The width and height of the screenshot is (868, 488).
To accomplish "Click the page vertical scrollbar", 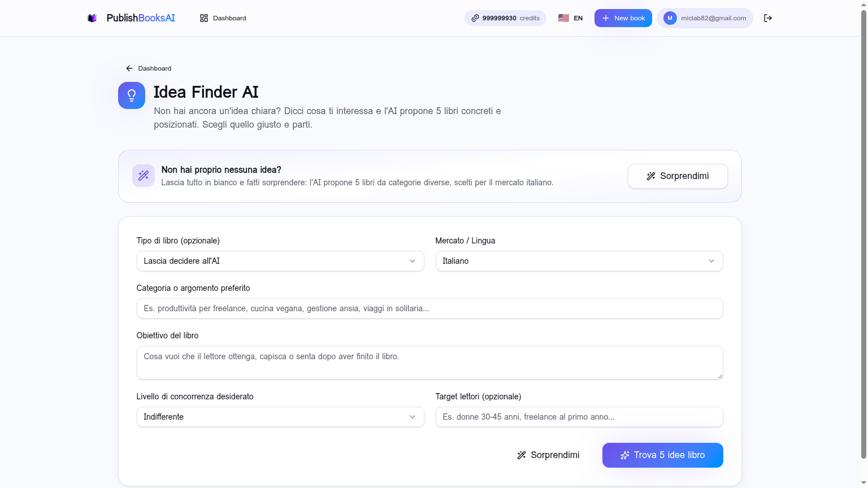I will (x=863, y=234).
